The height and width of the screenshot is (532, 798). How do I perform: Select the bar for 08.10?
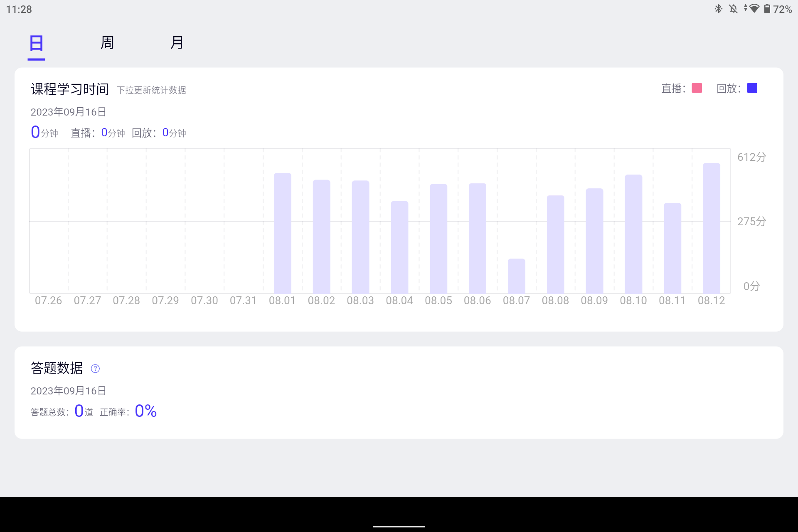(x=633, y=234)
